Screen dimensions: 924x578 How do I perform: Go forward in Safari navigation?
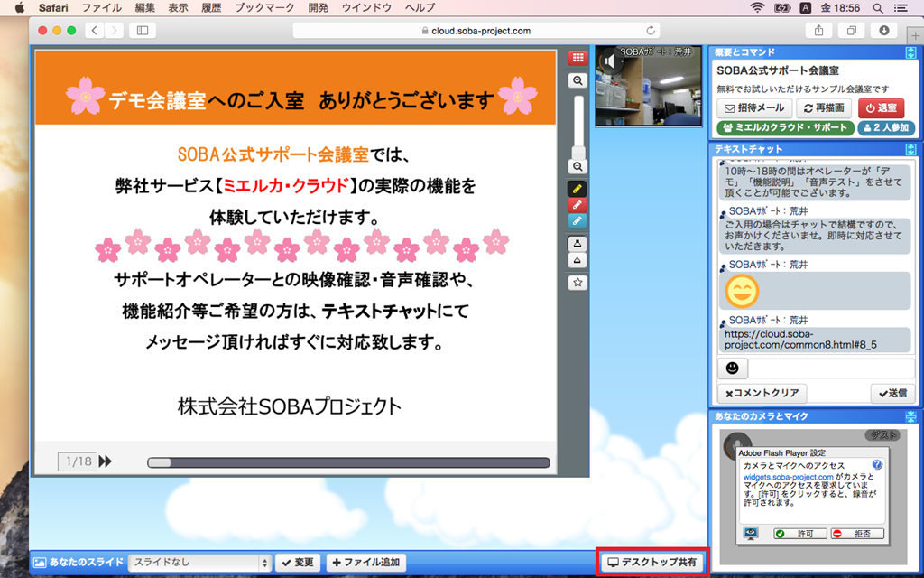(x=115, y=31)
